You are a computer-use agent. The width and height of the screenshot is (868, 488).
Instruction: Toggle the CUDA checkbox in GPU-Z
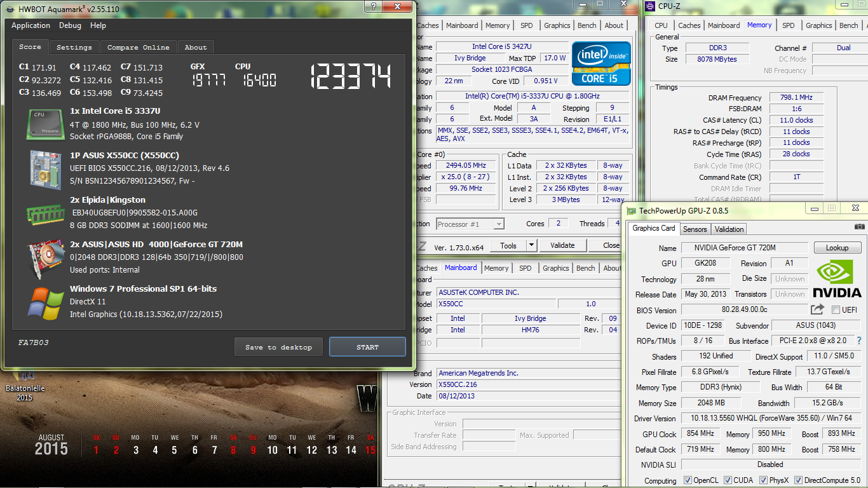(728, 480)
